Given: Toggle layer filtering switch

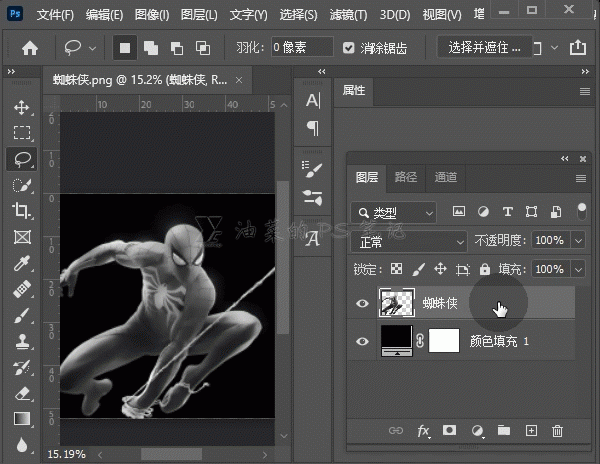Looking at the screenshot, I should point(581,212).
